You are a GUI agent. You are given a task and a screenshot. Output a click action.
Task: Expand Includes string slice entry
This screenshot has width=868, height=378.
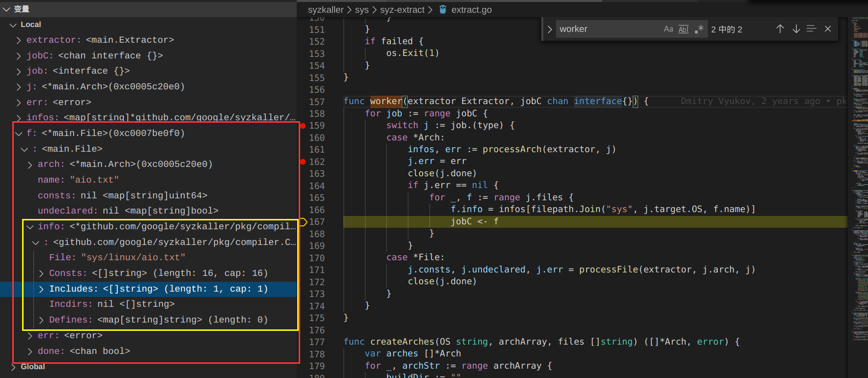click(41, 289)
